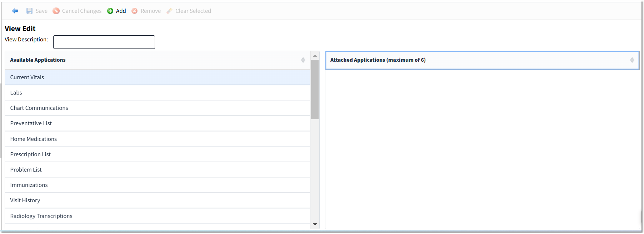Select Current Vitals in available list
The image size is (644, 234).
pyautogui.click(x=158, y=77)
